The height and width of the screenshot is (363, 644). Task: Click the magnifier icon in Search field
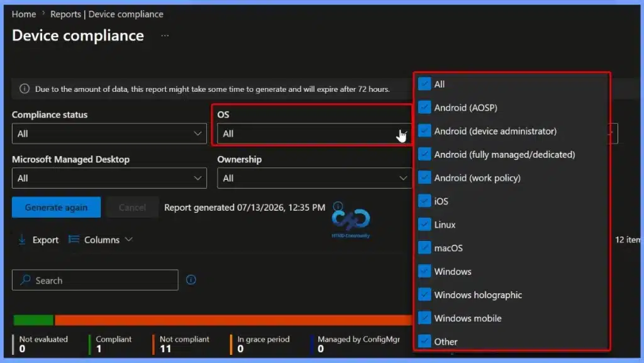click(x=26, y=280)
